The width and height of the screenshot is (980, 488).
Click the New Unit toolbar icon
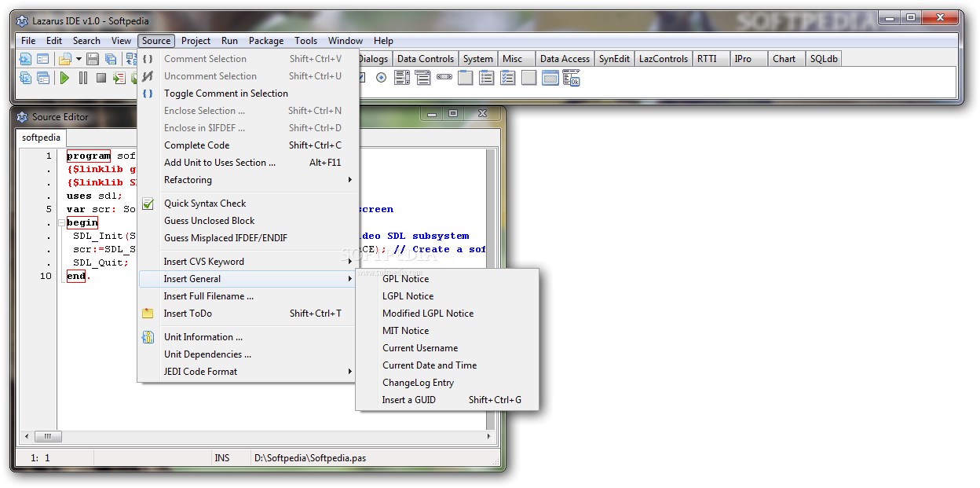click(26, 59)
